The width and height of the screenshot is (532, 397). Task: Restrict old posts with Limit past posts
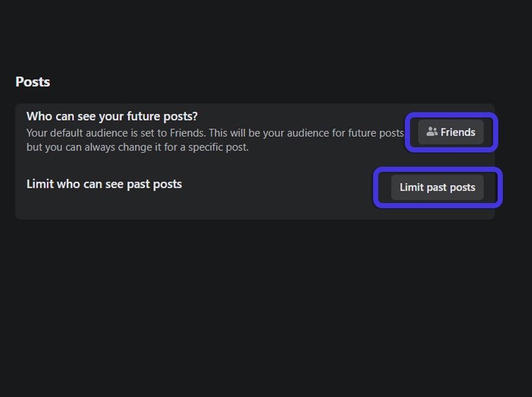pos(437,187)
